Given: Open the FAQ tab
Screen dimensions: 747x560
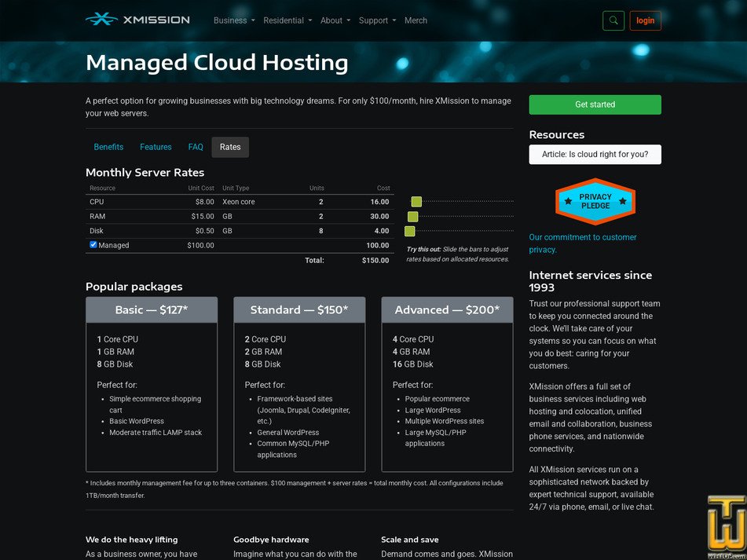Looking at the screenshot, I should pyautogui.click(x=196, y=147).
